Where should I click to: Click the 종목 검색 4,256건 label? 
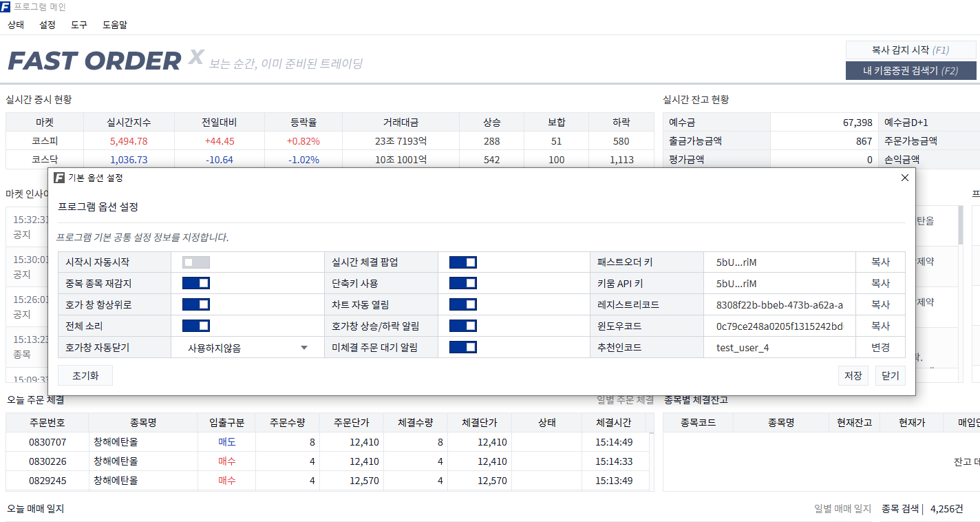[x=922, y=509]
